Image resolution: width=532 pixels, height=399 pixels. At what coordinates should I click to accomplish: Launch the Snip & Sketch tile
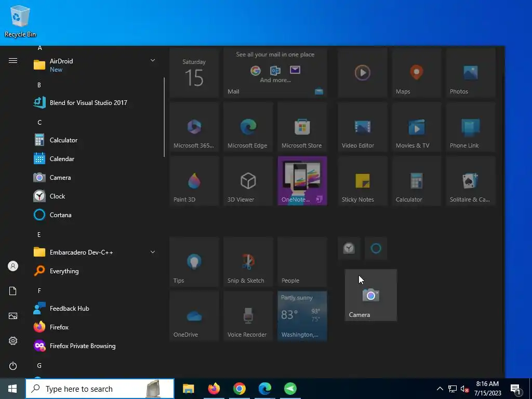[248, 262]
